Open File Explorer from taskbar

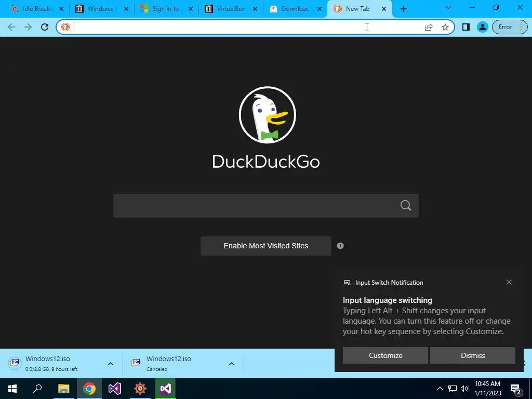63,389
